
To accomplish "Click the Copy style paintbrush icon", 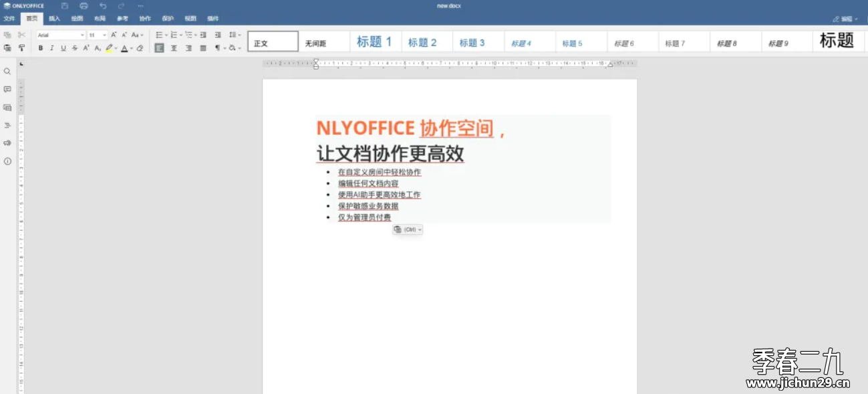I will click(21, 48).
